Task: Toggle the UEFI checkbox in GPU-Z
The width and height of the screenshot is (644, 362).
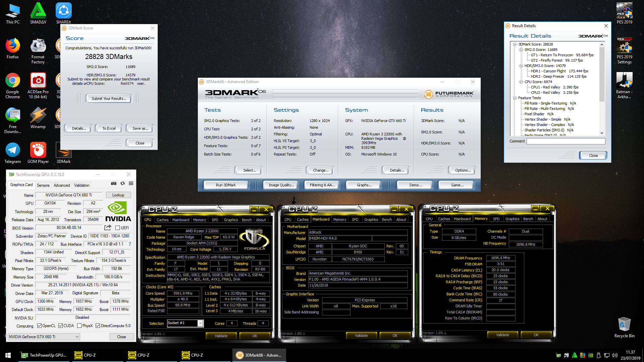Action: click(117, 228)
